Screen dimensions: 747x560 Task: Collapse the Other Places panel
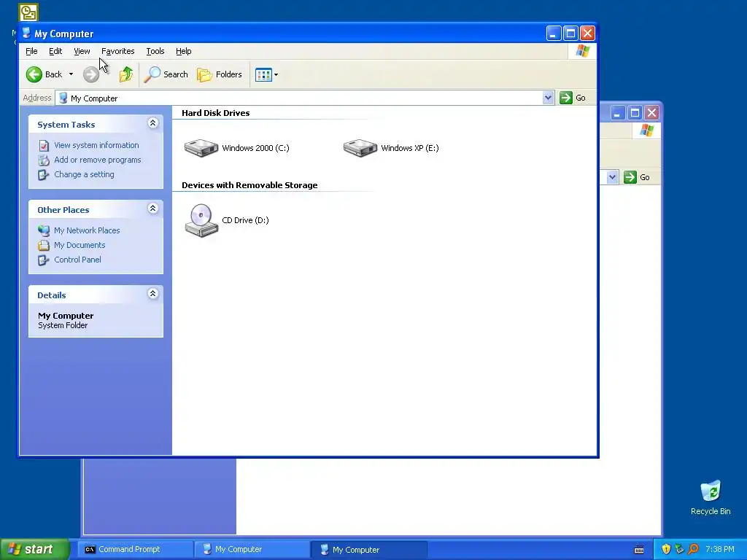tap(152, 209)
